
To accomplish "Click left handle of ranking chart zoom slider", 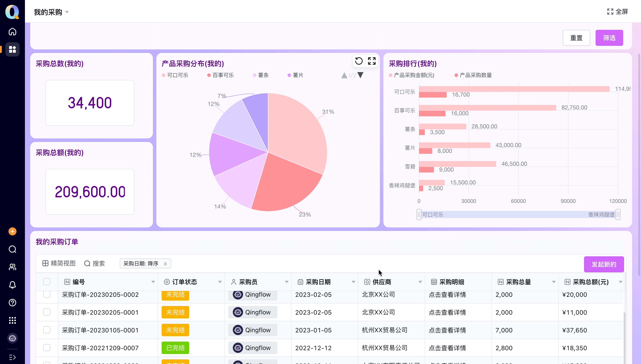I will [419, 214].
